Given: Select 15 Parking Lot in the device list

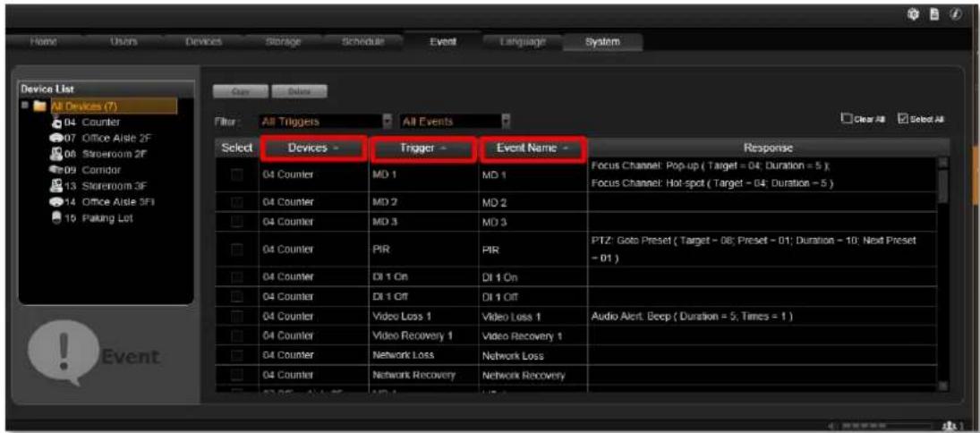Looking at the screenshot, I should [x=98, y=218].
